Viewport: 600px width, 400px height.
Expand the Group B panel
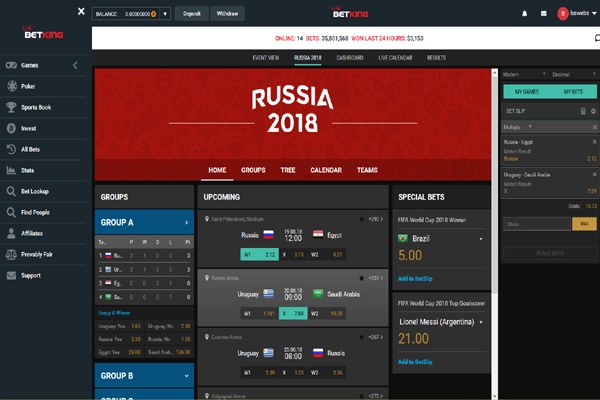pos(144,376)
